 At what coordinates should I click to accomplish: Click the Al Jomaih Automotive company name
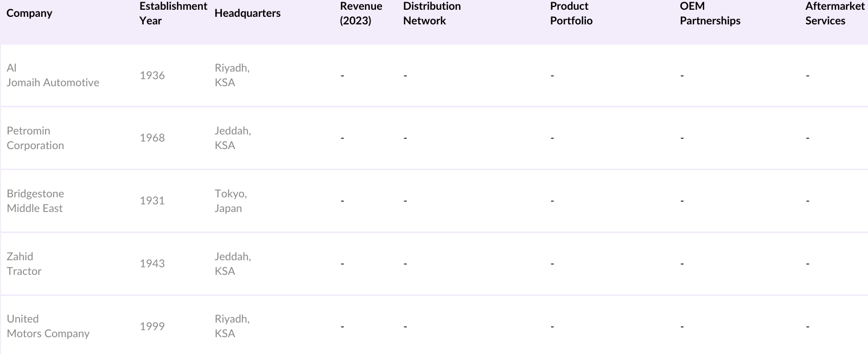[x=53, y=75]
